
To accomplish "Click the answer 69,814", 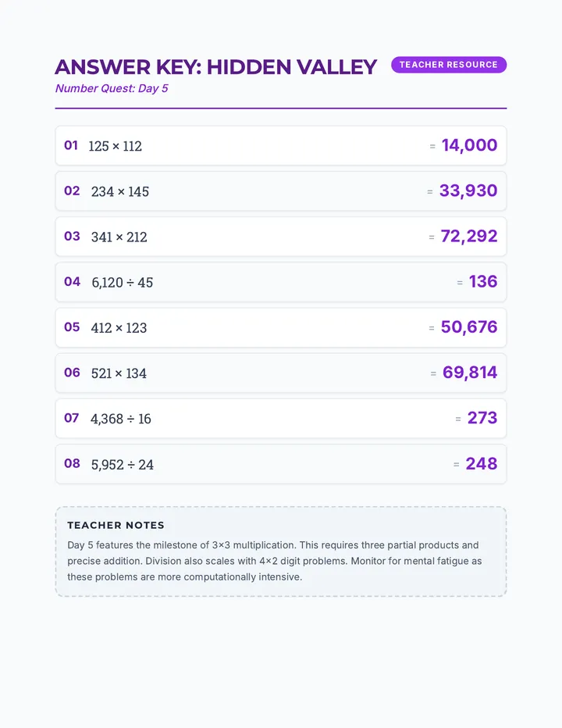I will click(x=470, y=373).
